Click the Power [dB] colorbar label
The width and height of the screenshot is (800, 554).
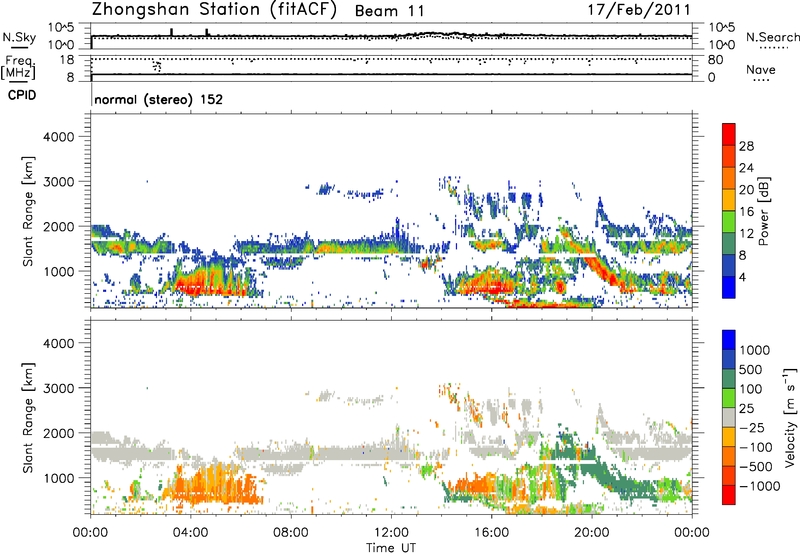[763, 211]
